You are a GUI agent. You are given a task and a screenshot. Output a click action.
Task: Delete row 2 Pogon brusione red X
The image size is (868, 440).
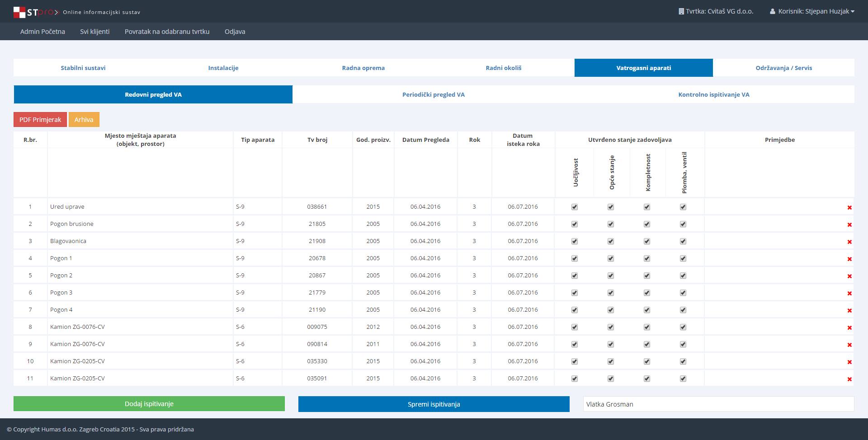(849, 225)
